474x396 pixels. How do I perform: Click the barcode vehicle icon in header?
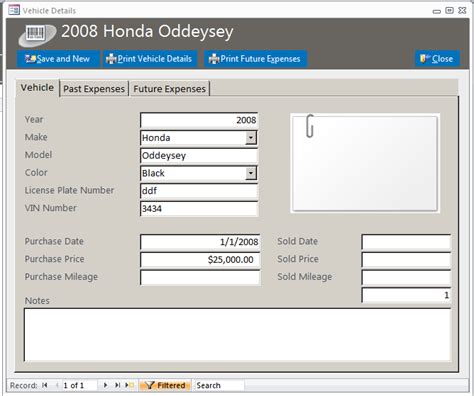(x=37, y=35)
